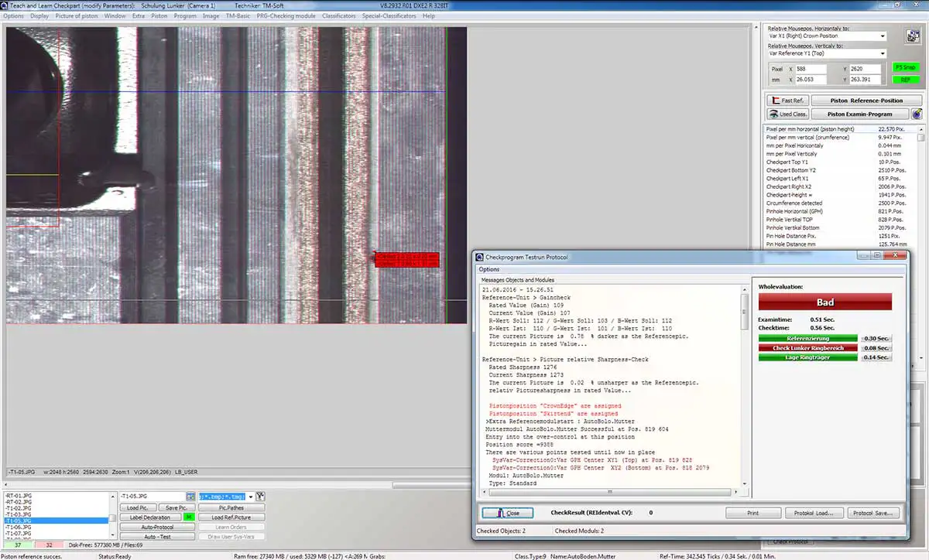Screen dimensions: 929x560
Task: Open the Display menu
Action: (x=39, y=15)
